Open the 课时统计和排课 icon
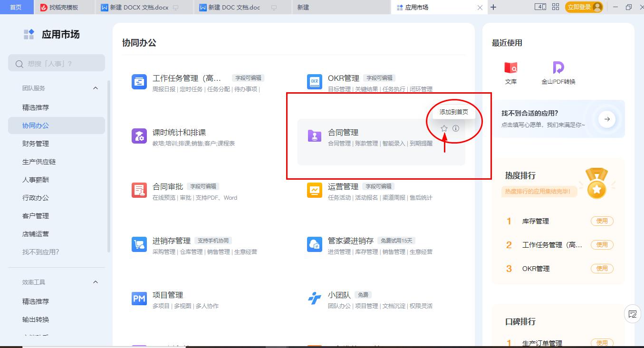 point(139,136)
